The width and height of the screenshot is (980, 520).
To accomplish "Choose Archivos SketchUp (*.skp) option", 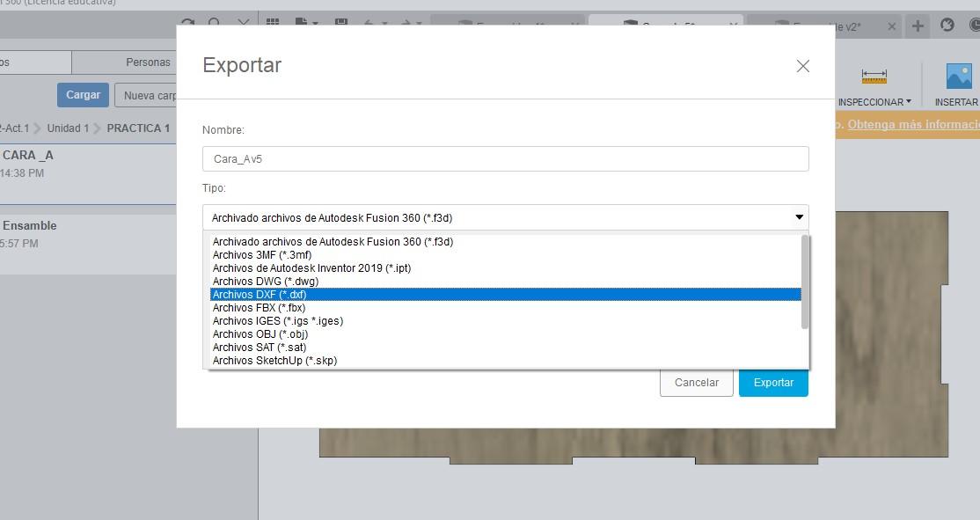I will pyautogui.click(x=506, y=360).
